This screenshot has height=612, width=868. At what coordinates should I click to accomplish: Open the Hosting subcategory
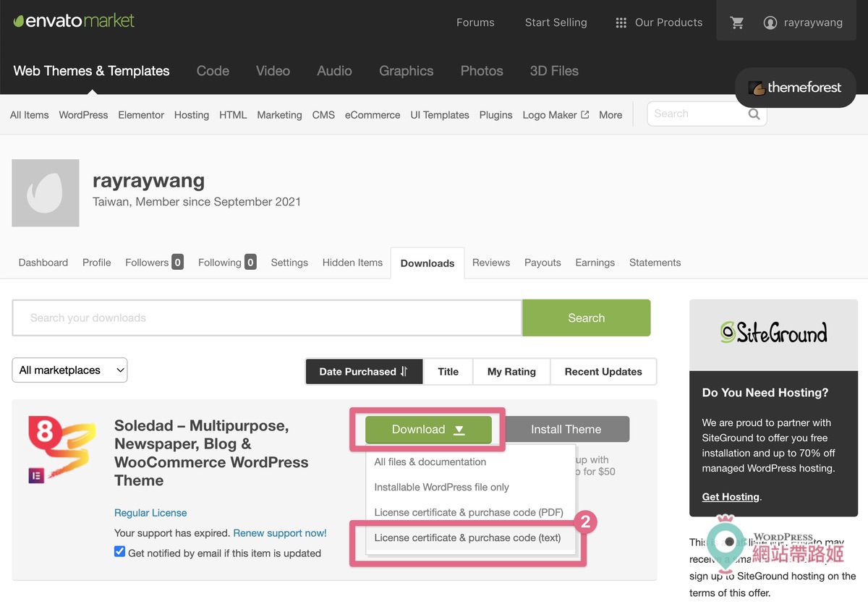pos(192,115)
